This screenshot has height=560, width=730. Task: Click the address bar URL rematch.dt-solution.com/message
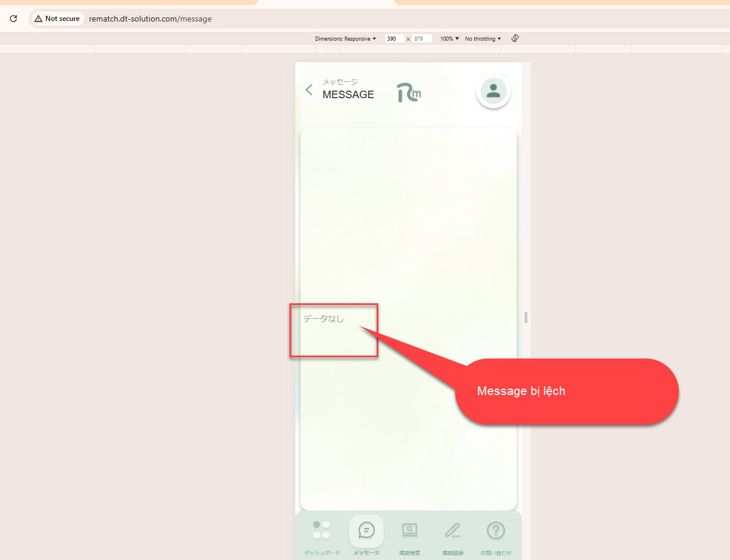(150, 19)
